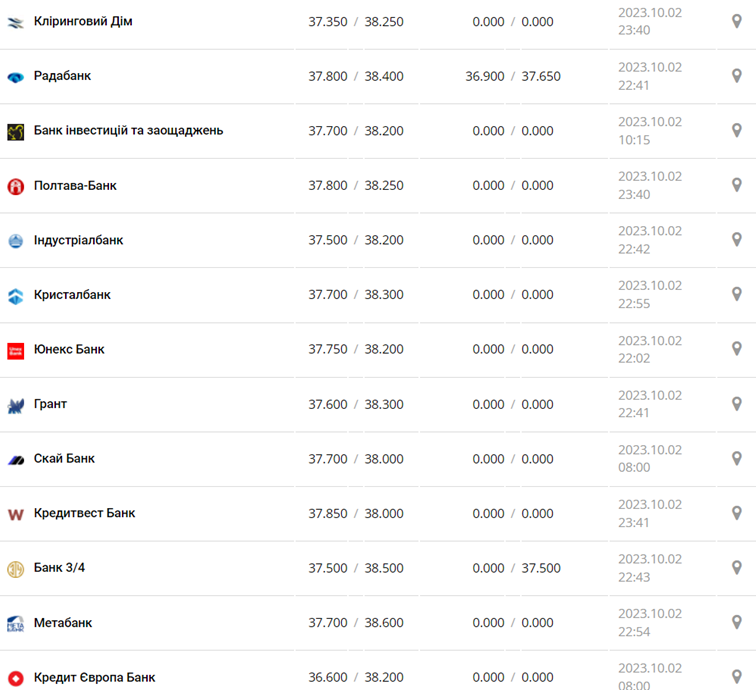Open the Банк інвестицій та заощаджень link
Image resolution: width=756 pixels, height=690 pixels.
(128, 130)
